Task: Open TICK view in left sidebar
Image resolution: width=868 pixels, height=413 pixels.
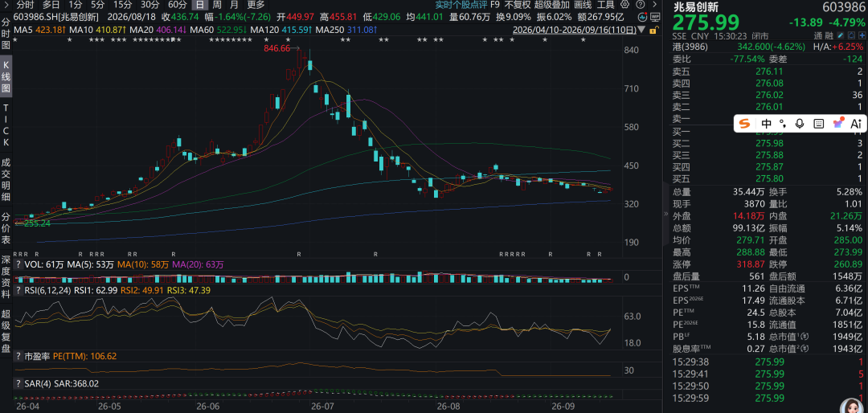Action: tap(6, 125)
